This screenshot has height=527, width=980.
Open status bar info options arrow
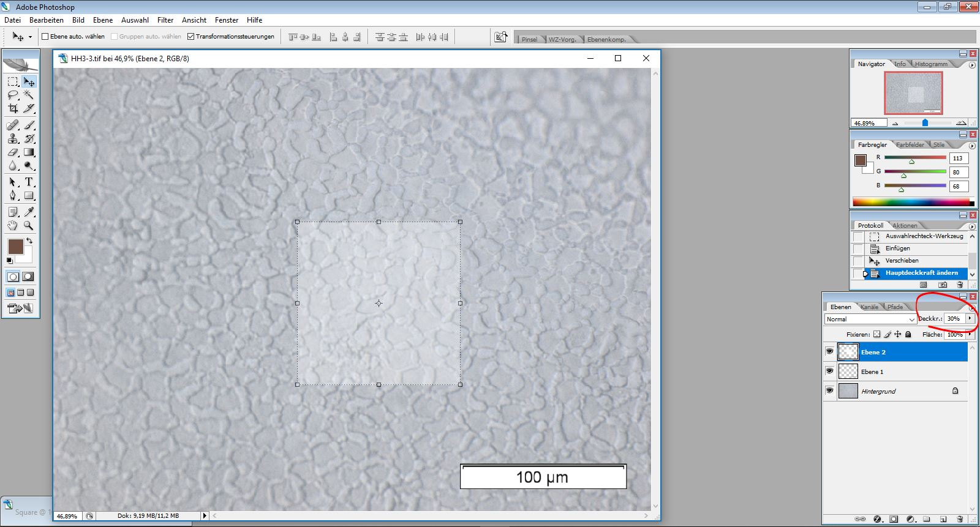pyautogui.click(x=205, y=516)
